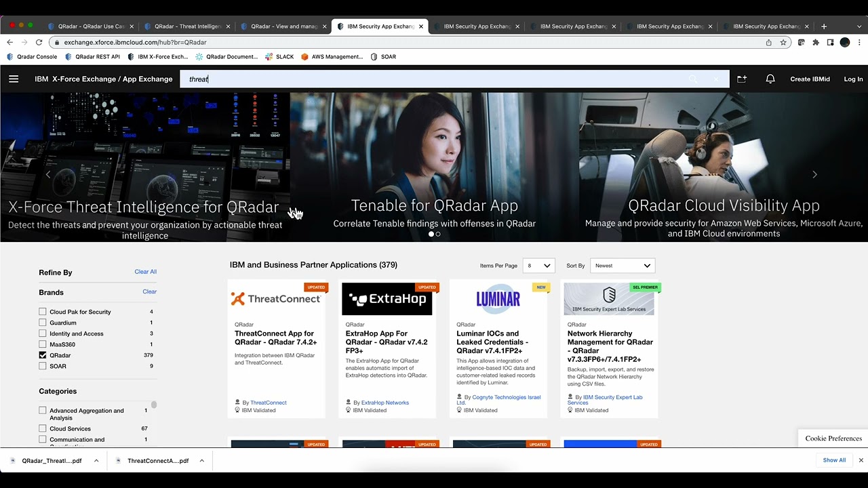This screenshot has width=868, height=488.
Task: Open QRadar REST API bookmark
Action: pyautogui.click(x=93, y=57)
